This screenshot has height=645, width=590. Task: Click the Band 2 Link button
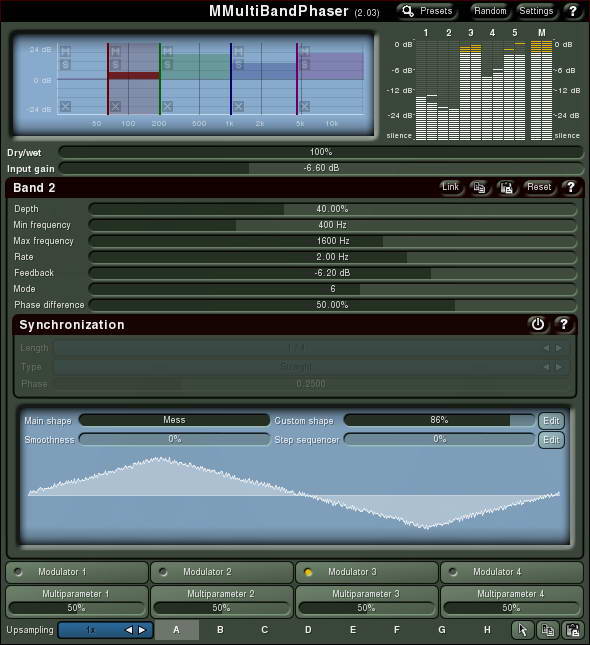coord(451,188)
